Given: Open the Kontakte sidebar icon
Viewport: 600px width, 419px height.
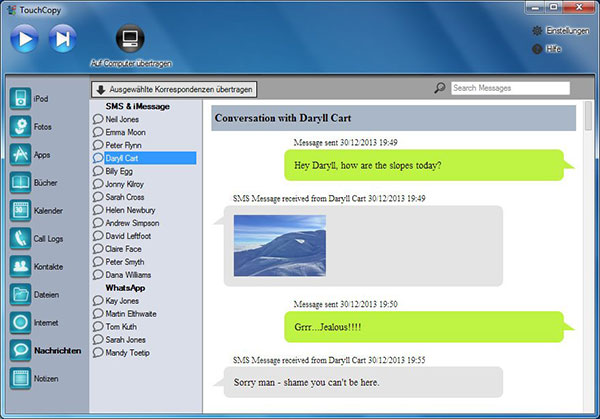Looking at the screenshot, I should tap(21, 266).
